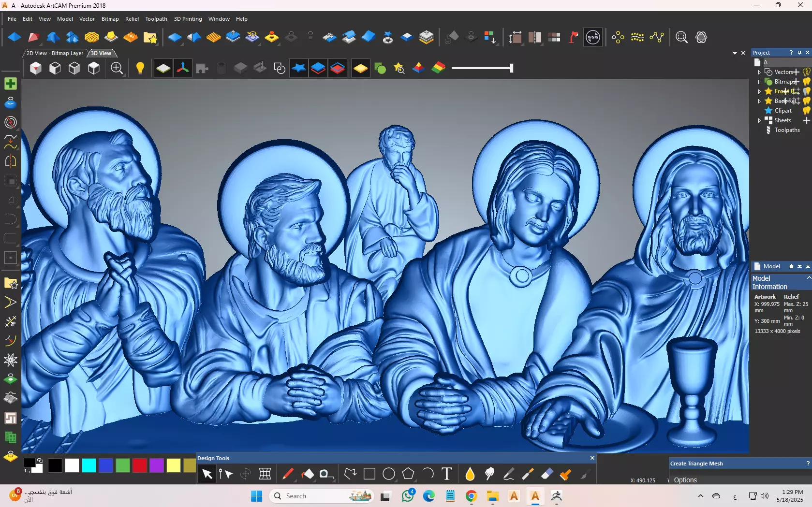The width and height of the screenshot is (812, 507).
Task: Switch to the 2D View - Bitmap Layer tab
Action: [55, 53]
